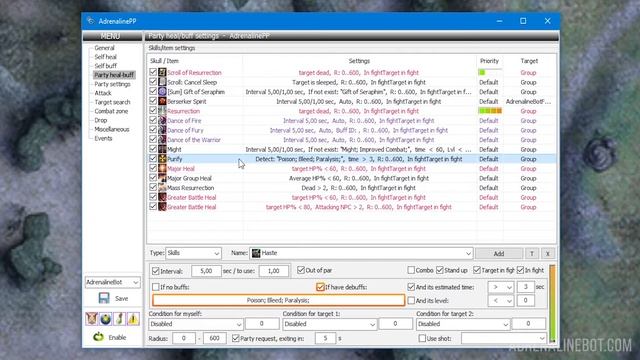Click the Dance of Fire skill icon

[162, 120]
